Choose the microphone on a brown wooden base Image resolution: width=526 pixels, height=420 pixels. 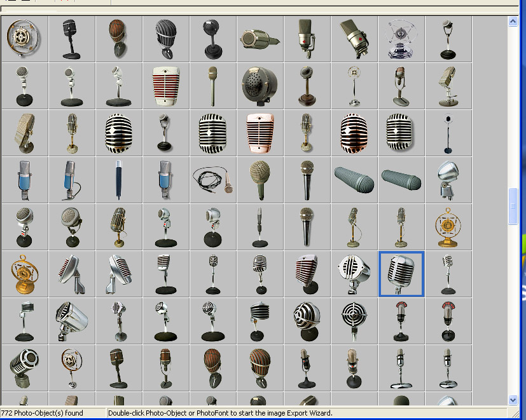(x=307, y=86)
